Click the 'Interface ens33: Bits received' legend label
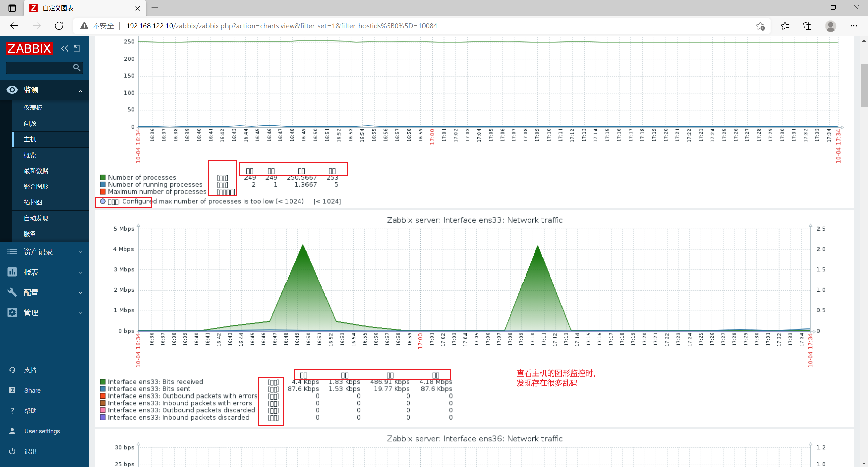The width and height of the screenshot is (868, 467). pos(156,382)
